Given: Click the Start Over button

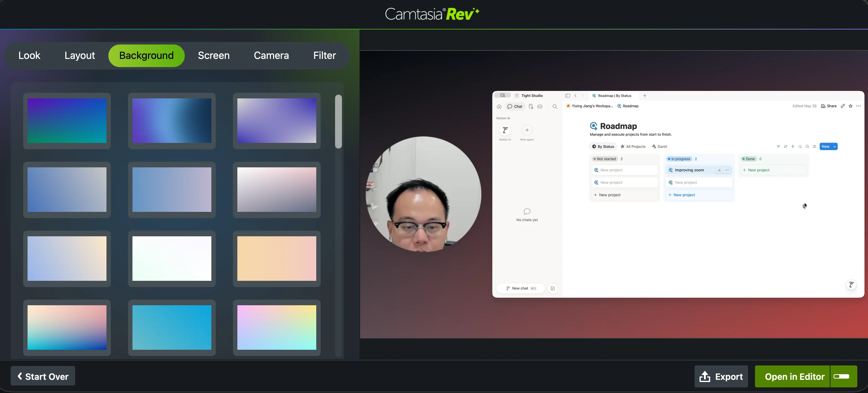Looking at the screenshot, I should pos(43,376).
